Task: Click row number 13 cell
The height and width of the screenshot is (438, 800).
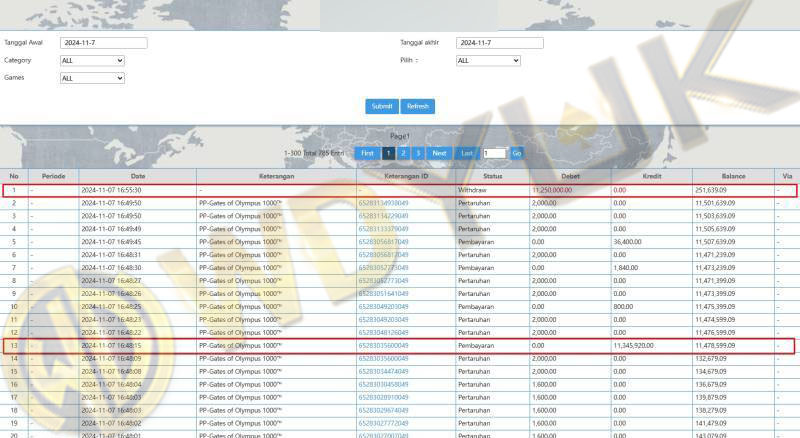Action: tap(14, 346)
